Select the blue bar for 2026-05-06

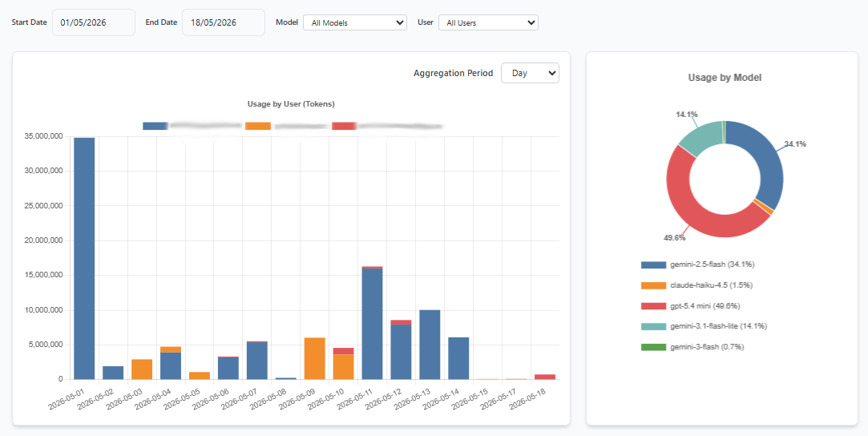[x=228, y=369]
